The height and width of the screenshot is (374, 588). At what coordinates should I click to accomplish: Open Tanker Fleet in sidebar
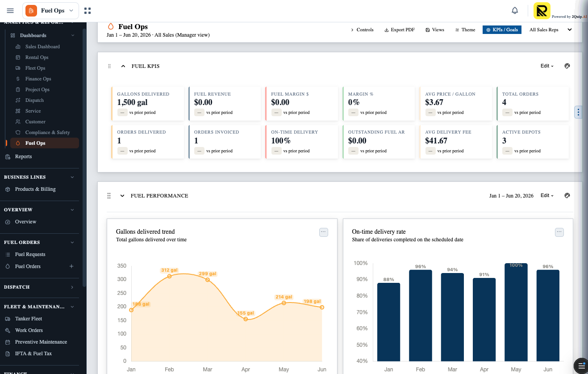pyautogui.click(x=29, y=319)
